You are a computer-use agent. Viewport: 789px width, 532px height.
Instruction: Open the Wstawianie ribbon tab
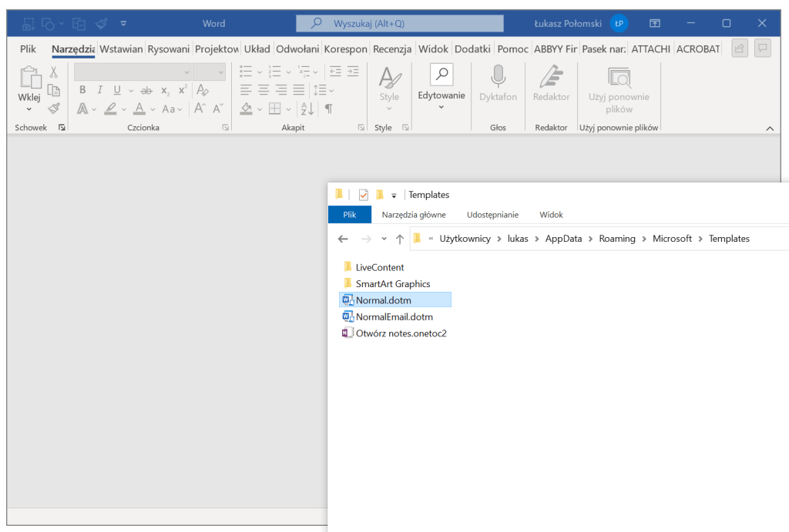click(121, 49)
